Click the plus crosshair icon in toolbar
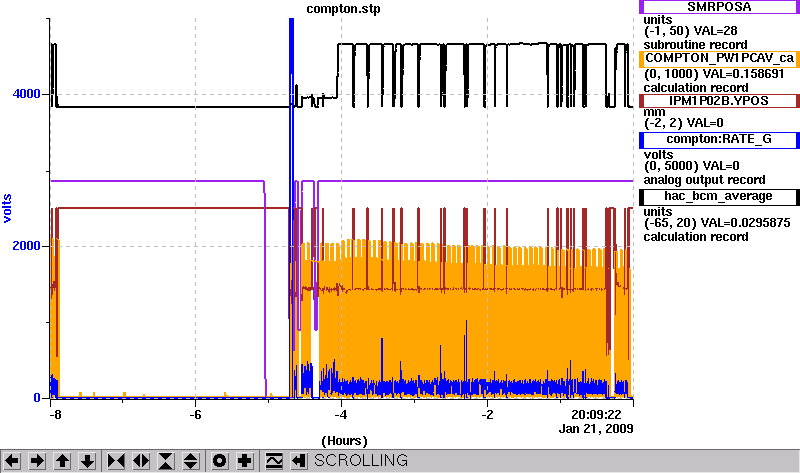This screenshot has width=800, height=473. coord(244,461)
